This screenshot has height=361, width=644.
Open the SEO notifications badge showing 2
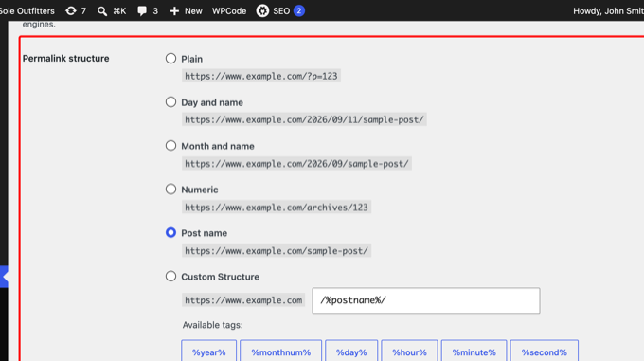299,11
